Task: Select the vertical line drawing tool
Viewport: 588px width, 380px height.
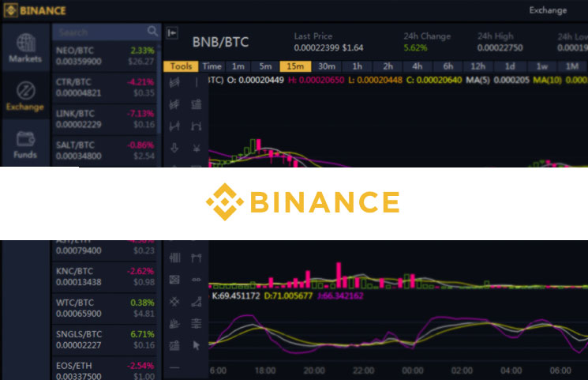Action: click(x=196, y=82)
